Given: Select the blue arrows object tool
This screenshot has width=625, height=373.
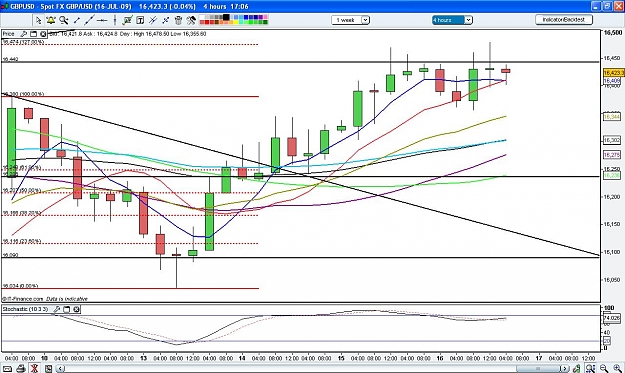Looking at the screenshot, I should 165,20.
